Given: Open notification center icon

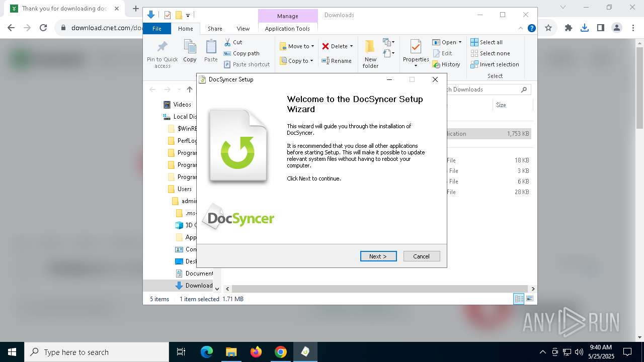Looking at the screenshot, I should (627, 352).
